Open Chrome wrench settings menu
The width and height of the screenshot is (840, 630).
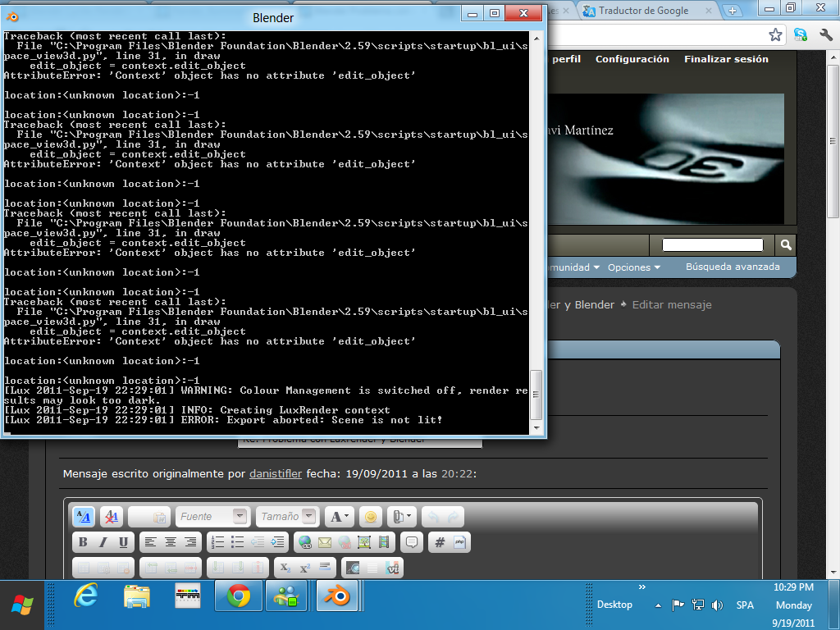pos(825,34)
